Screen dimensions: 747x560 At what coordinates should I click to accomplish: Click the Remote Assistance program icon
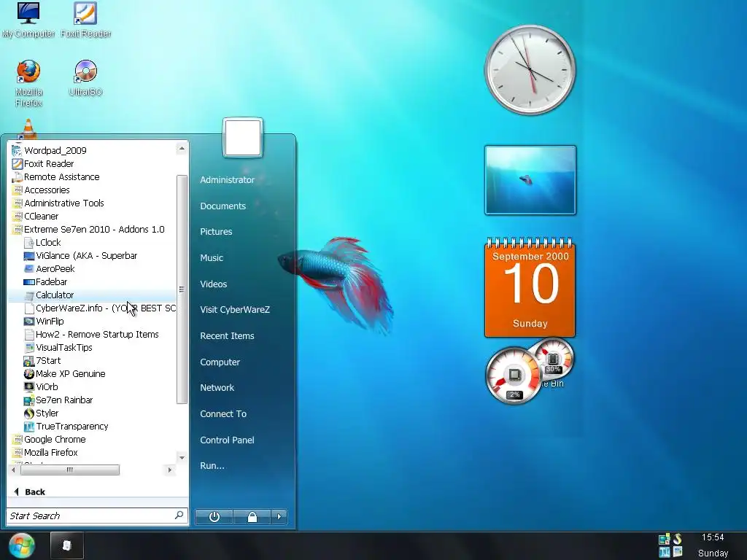[18, 177]
